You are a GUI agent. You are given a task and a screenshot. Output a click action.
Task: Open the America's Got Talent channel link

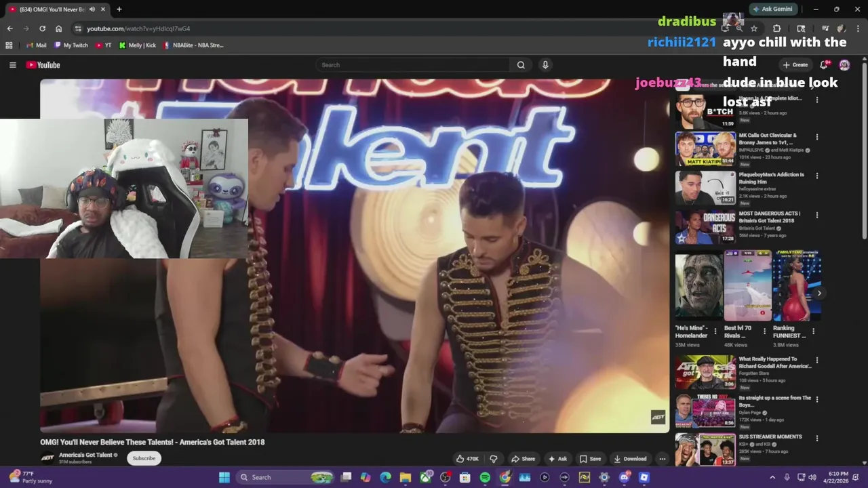pyautogui.click(x=85, y=455)
